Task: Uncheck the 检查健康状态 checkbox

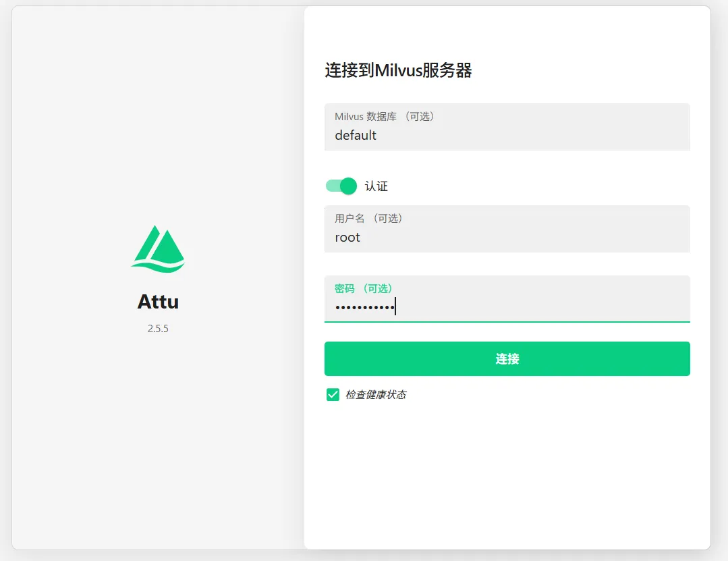Action: 333,395
